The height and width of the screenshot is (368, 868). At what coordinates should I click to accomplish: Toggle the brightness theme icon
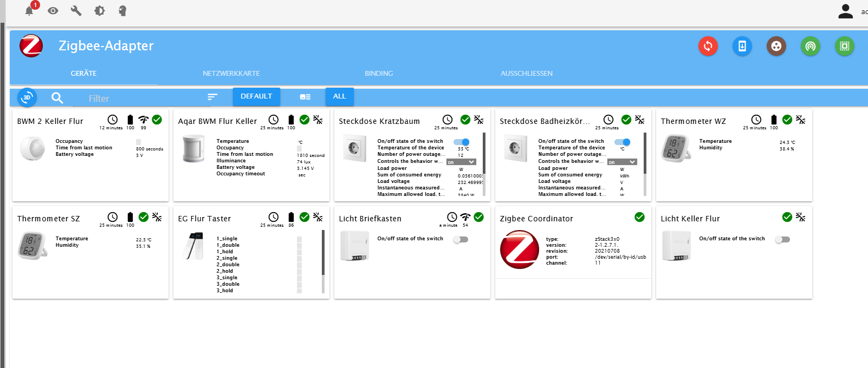coord(100,10)
